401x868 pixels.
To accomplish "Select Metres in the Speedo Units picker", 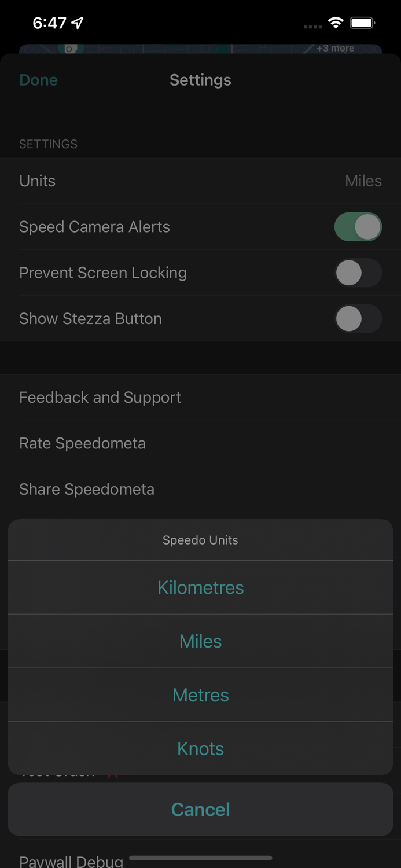I will (200, 694).
